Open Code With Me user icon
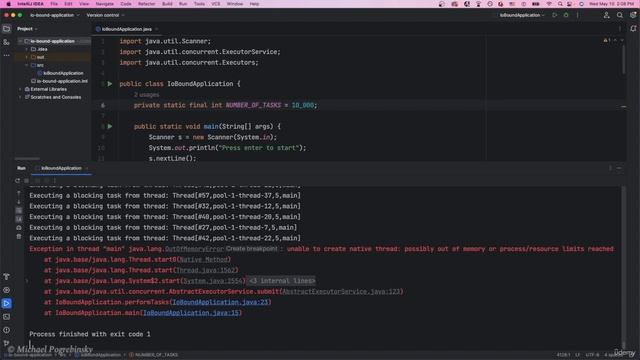This screenshot has height=360, width=640. (607, 15)
